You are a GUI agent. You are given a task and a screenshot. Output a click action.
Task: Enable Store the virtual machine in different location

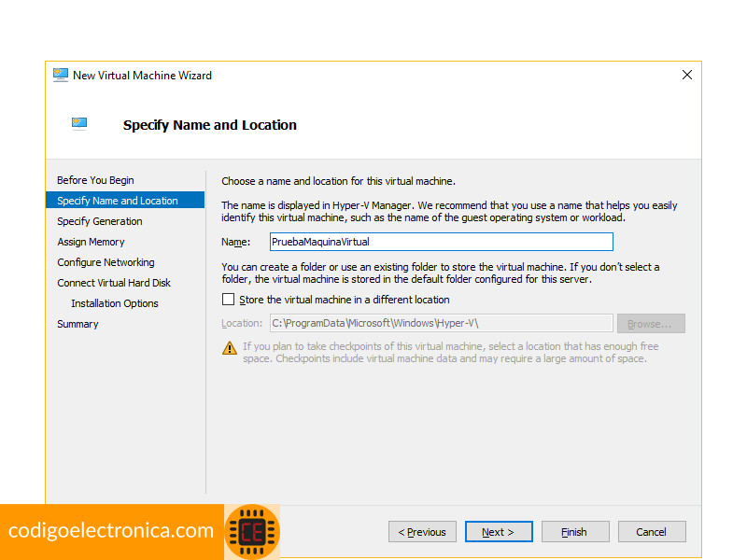228,300
